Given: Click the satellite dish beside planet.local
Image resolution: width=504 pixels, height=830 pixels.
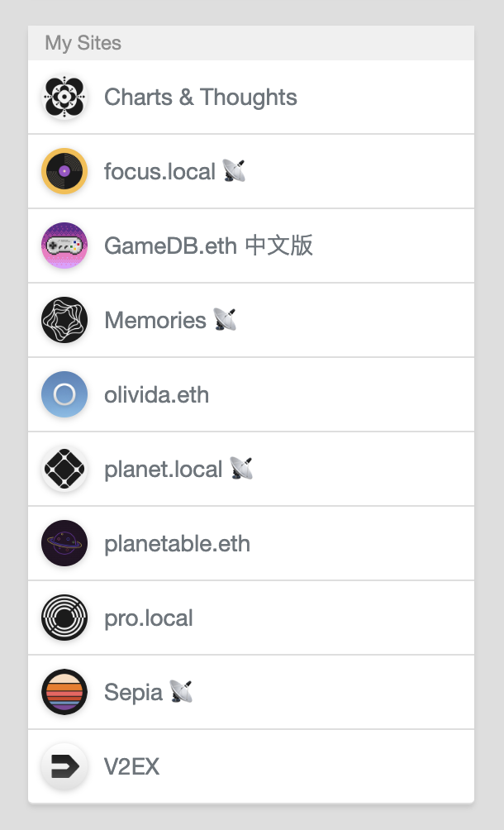Looking at the screenshot, I should tap(241, 469).
